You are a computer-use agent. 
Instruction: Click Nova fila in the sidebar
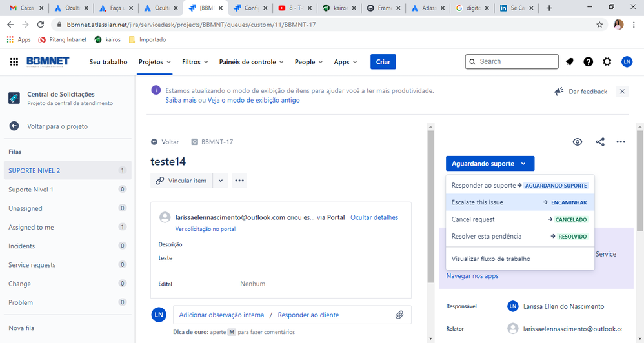21,328
